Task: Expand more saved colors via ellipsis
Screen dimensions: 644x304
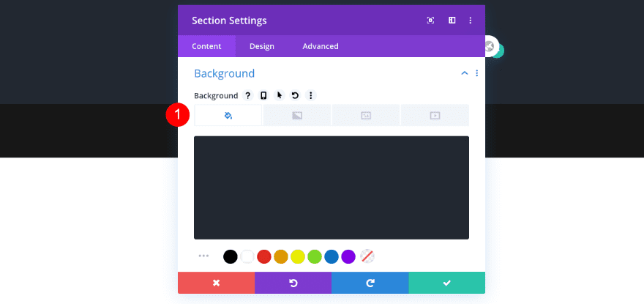Action: click(203, 256)
